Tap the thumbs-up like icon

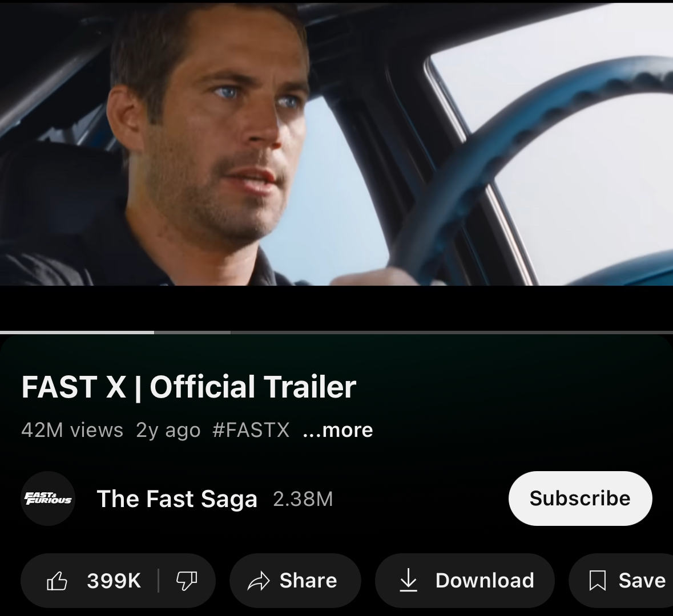tap(57, 581)
